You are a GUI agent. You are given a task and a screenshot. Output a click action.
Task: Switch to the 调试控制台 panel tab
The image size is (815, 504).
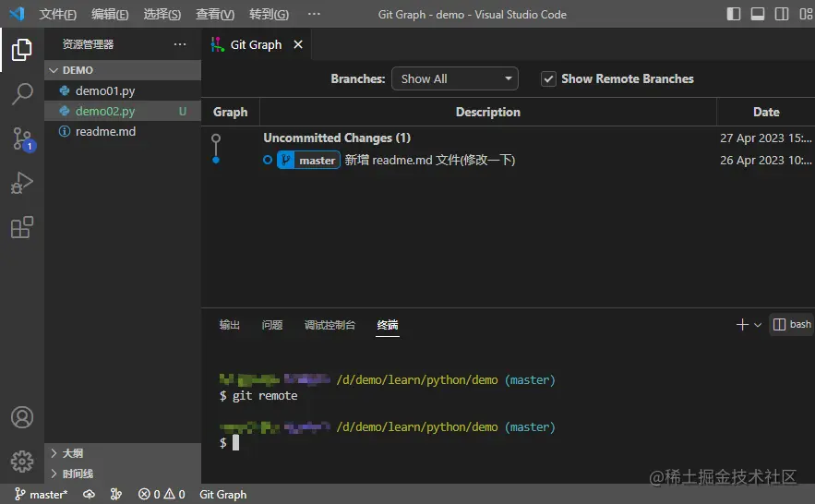tap(330, 325)
